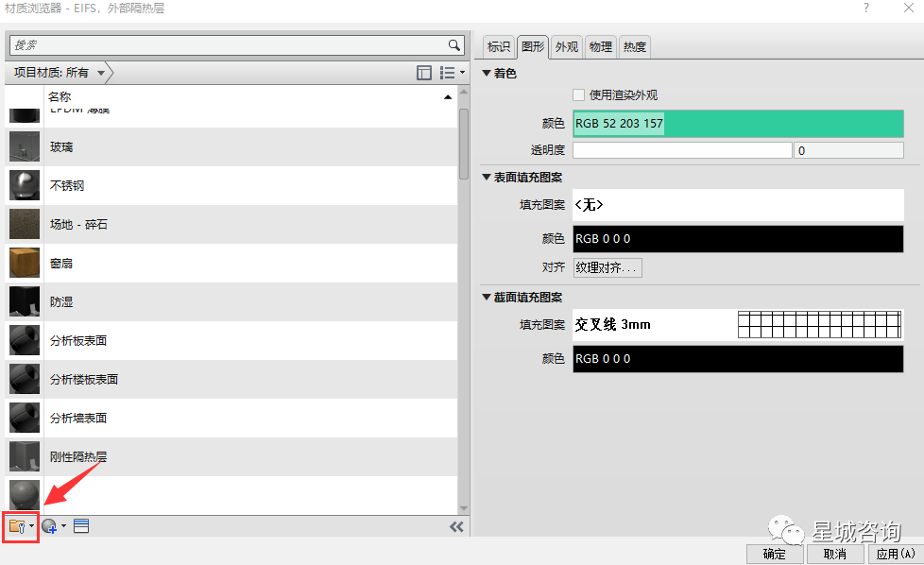Click the 纹理对齐... button

pyautogui.click(x=607, y=267)
